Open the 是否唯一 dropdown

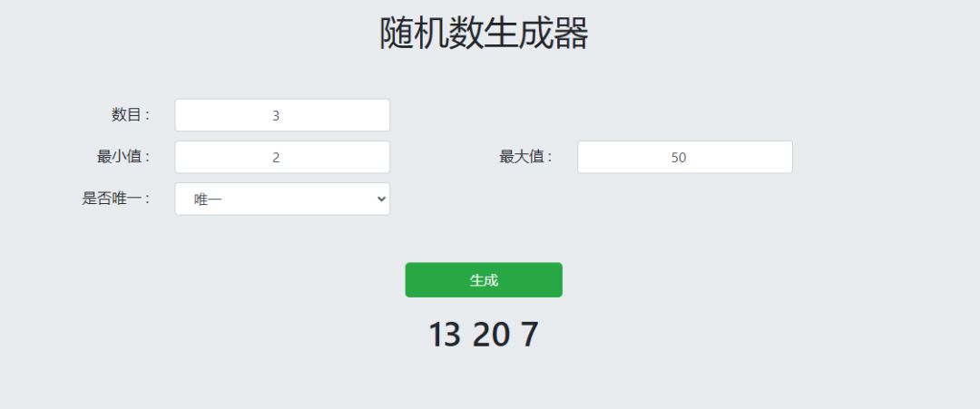pyautogui.click(x=281, y=199)
